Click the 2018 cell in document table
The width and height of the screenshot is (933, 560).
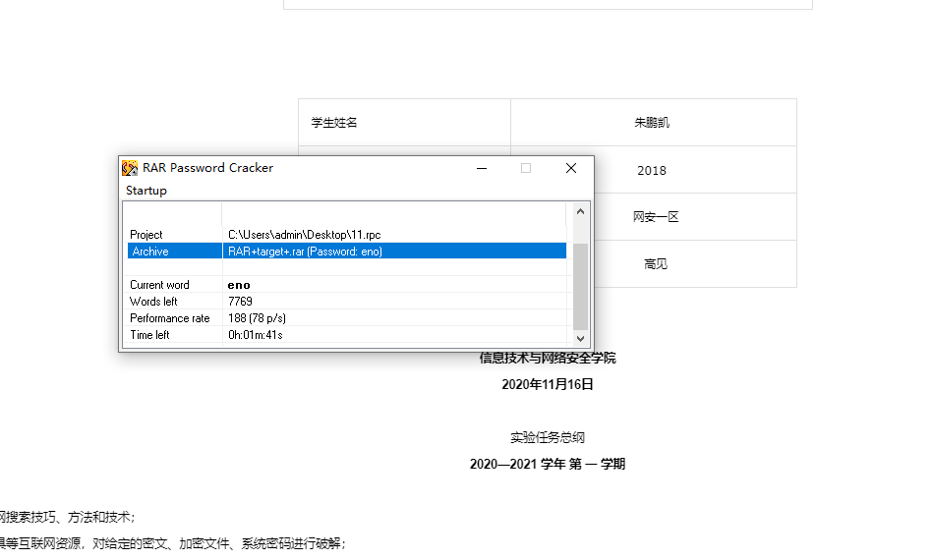pos(652,171)
